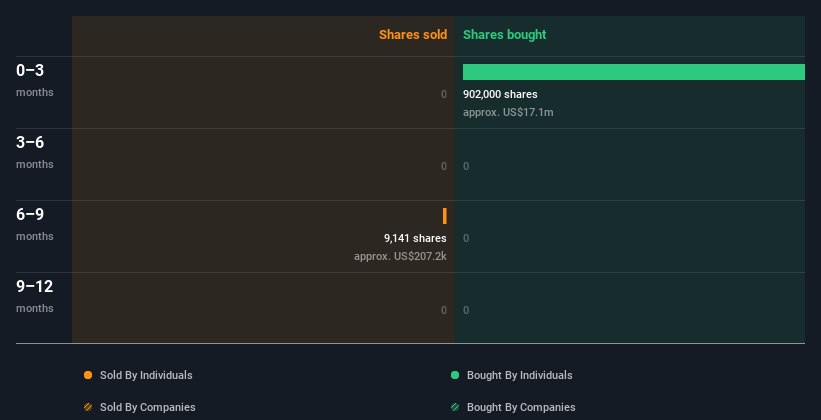Click the striped Sold By Companies legend icon
Image resolution: width=821 pixels, height=420 pixels.
[x=88, y=407]
